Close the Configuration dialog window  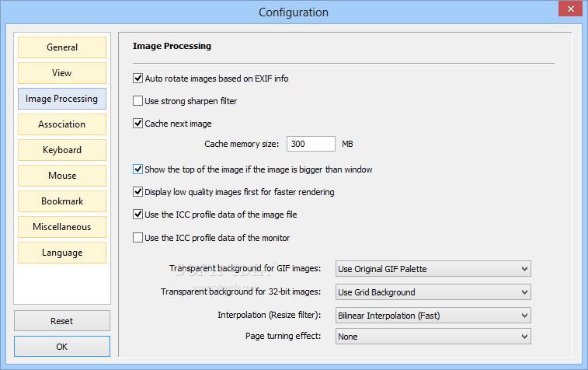570,9
